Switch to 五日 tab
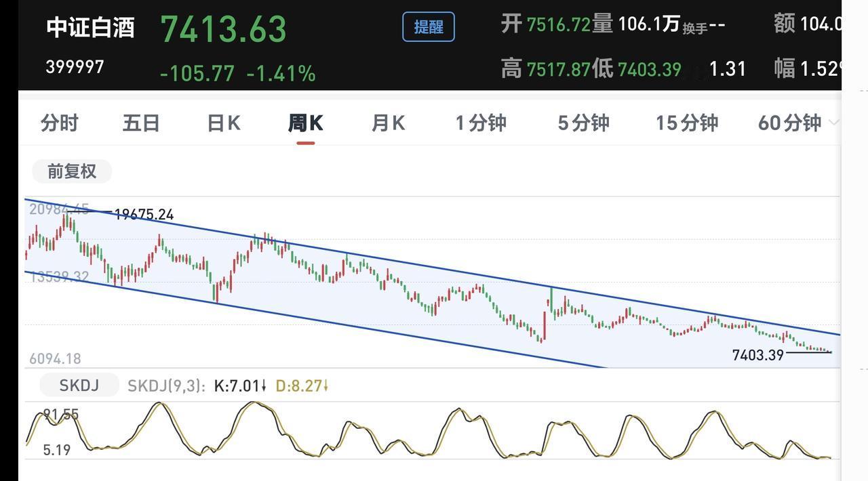The width and height of the screenshot is (868, 481). (x=141, y=123)
